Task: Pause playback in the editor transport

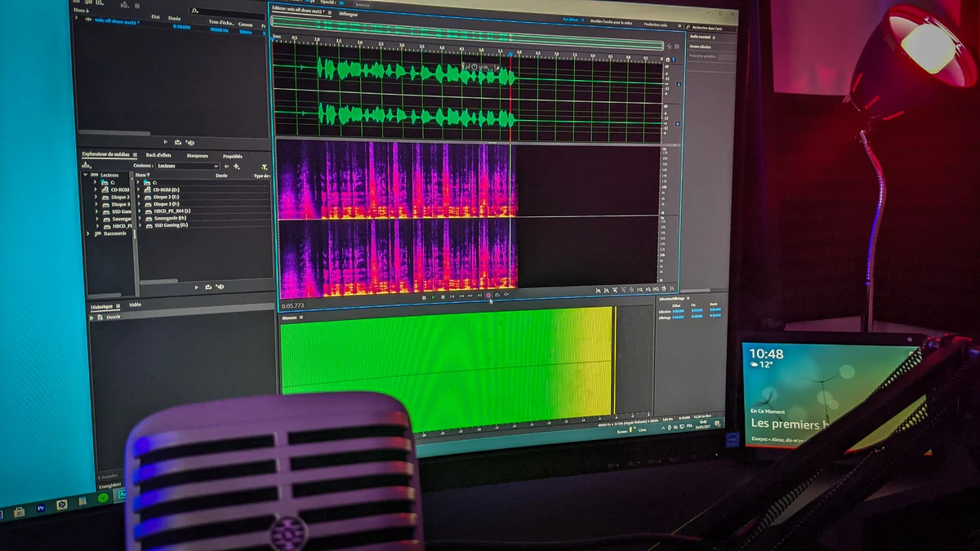Action: [443, 297]
